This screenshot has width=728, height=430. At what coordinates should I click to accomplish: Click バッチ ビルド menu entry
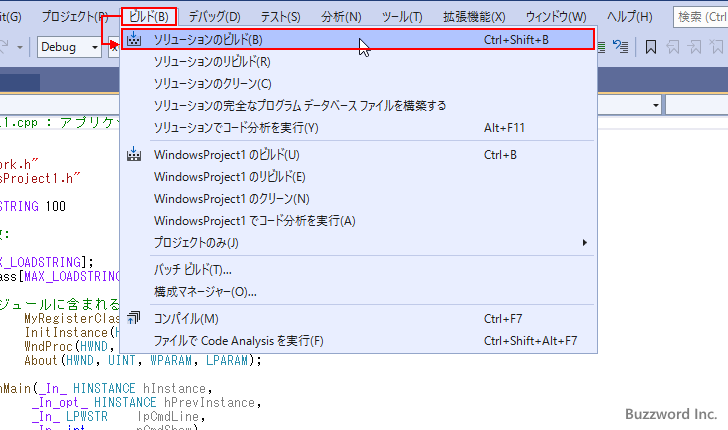[x=193, y=270]
